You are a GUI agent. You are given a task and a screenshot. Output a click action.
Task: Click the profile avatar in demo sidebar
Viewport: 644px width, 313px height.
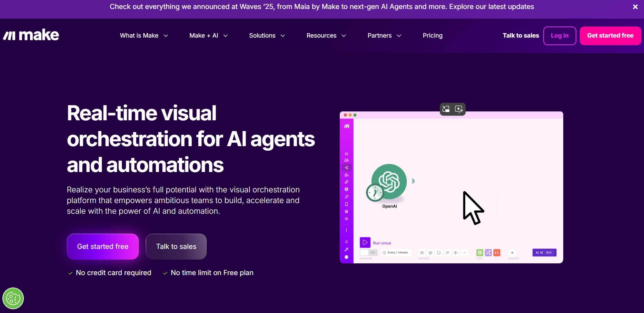pyautogui.click(x=347, y=257)
